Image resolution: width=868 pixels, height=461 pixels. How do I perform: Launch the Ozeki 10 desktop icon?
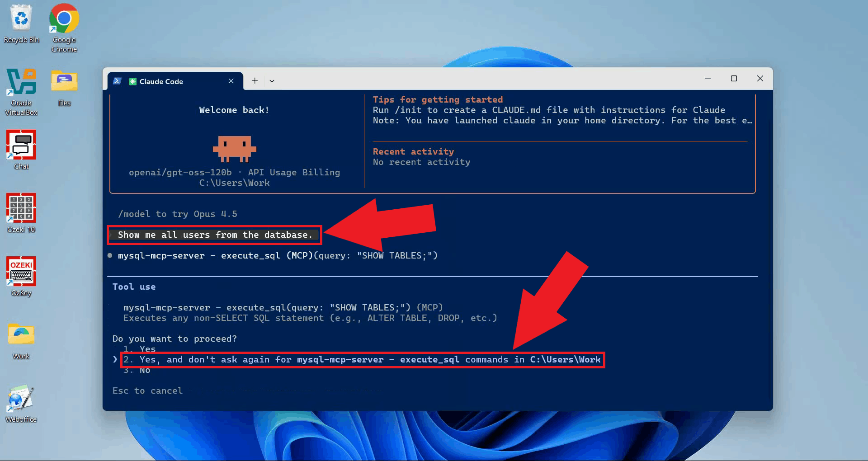click(21, 213)
